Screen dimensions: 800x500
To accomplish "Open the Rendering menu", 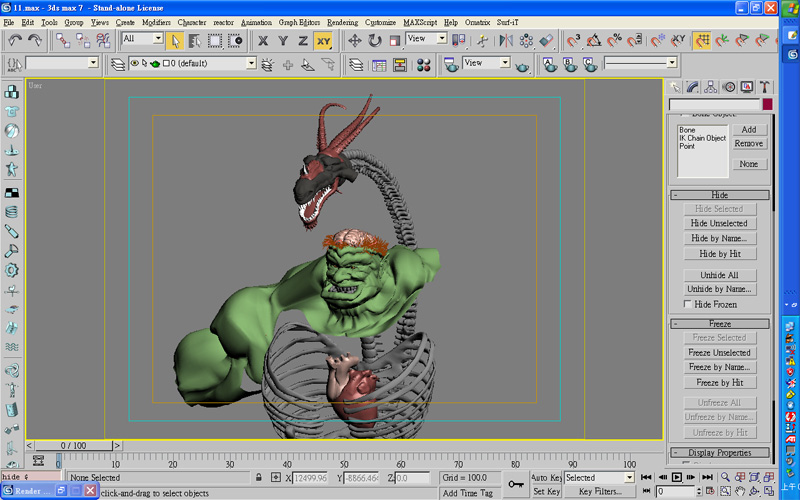I will (342, 22).
